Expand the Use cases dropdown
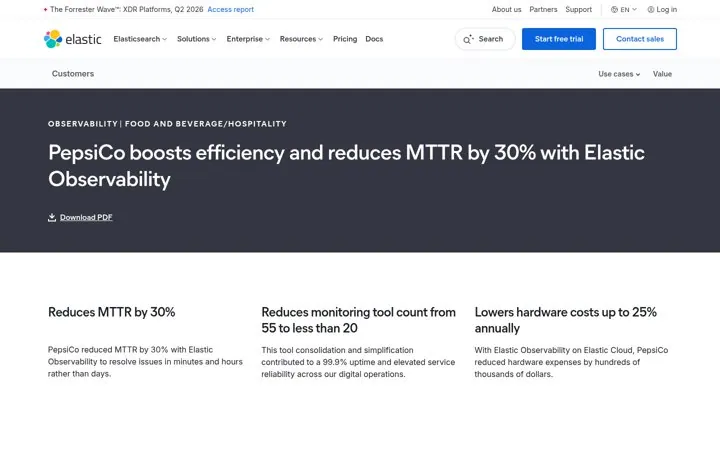The height and width of the screenshot is (450, 720). (619, 74)
